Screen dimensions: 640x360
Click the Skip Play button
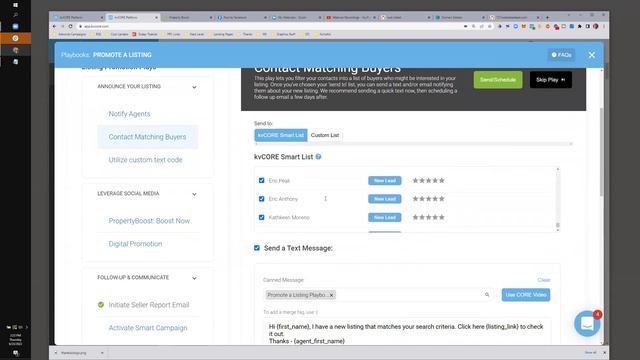click(x=551, y=80)
